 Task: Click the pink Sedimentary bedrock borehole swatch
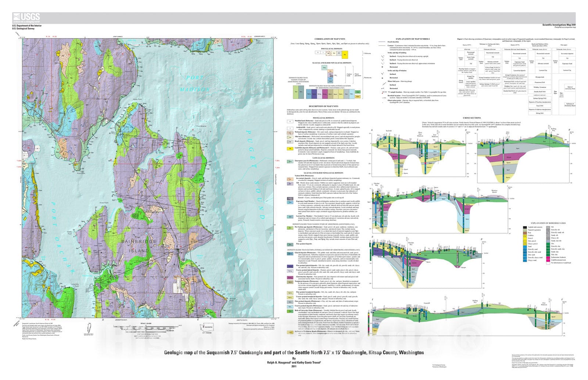click(548, 257)
